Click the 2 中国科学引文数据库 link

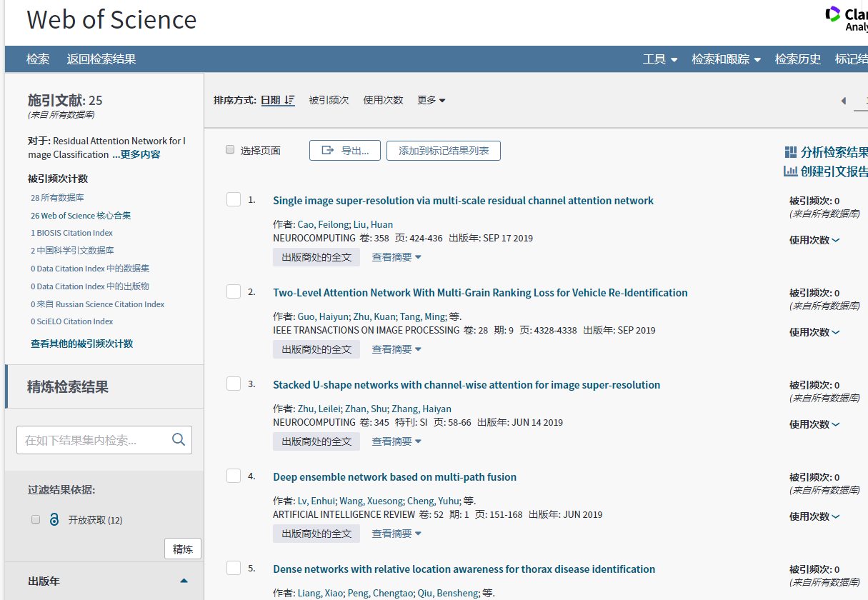pos(72,251)
